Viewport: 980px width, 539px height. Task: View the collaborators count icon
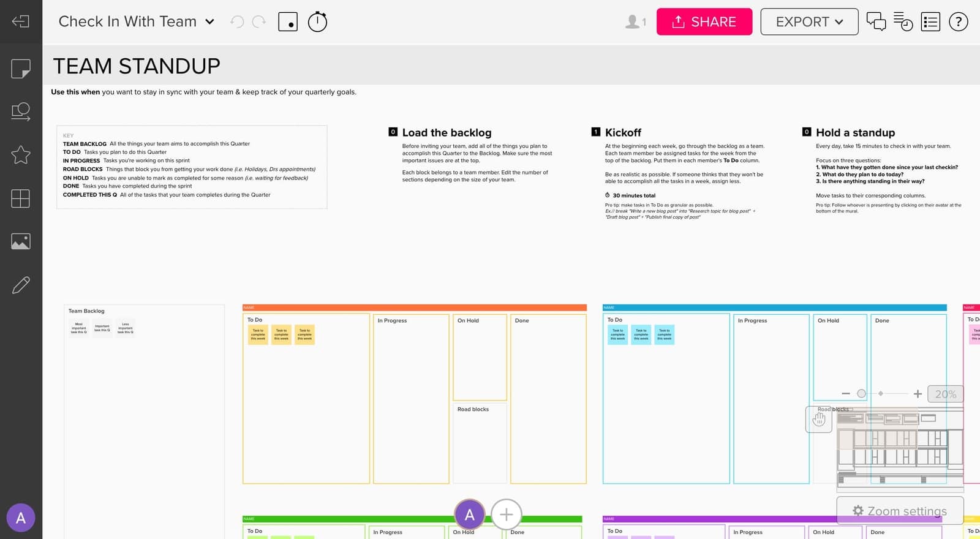pos(635,21)
